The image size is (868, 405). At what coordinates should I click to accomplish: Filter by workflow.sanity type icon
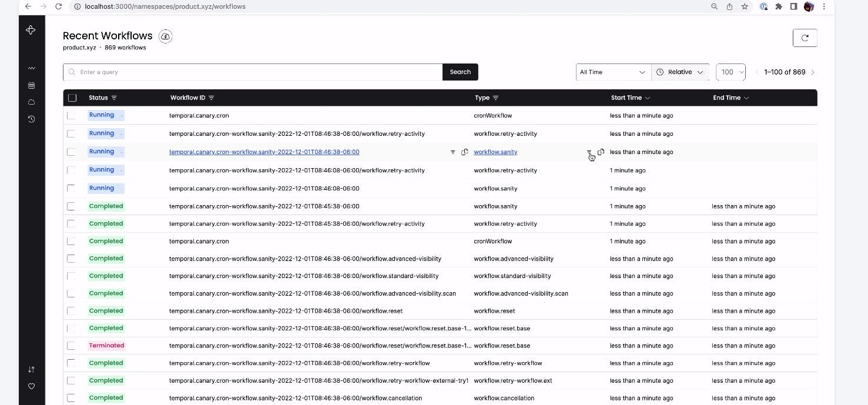[589, 152]
